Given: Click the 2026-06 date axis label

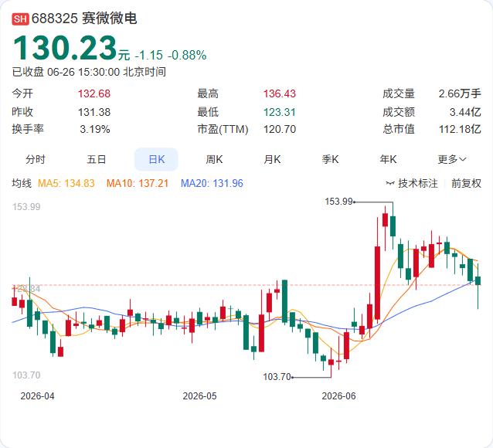Looking at the screenshot, I should tap(338, 395).
